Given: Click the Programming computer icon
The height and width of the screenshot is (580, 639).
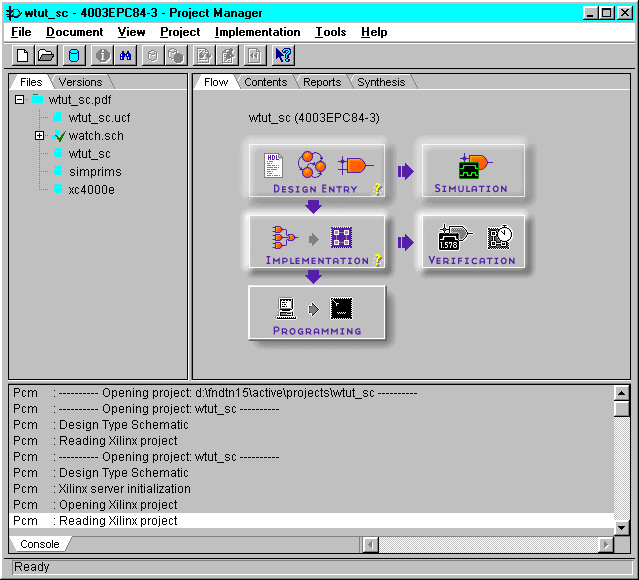Looking at the screenshot, I should 286,308.
